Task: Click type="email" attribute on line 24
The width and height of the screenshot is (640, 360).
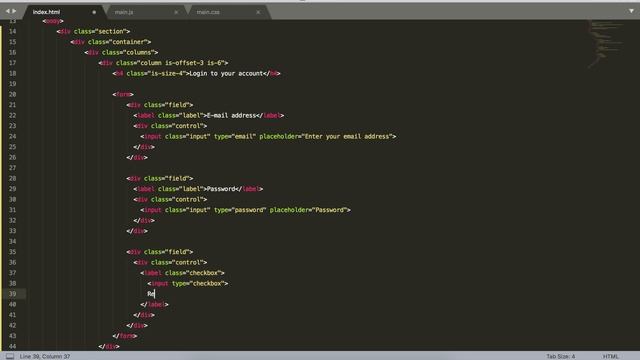Action: (x=235, y=136)
